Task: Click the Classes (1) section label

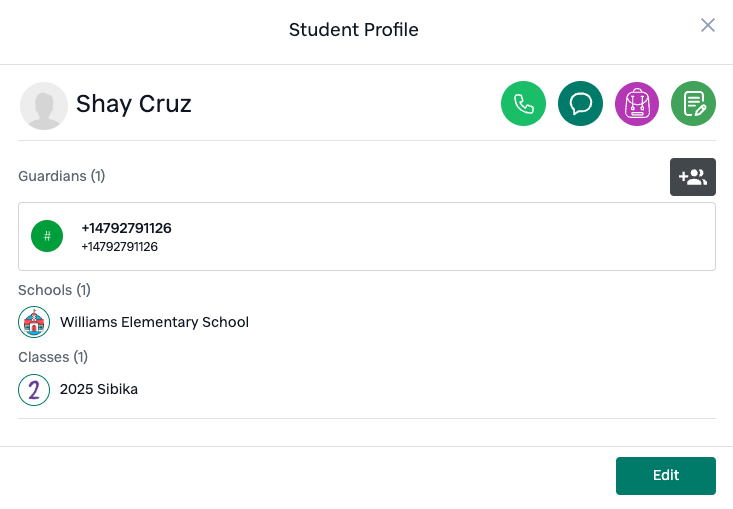Action: [x=53, y=357]
